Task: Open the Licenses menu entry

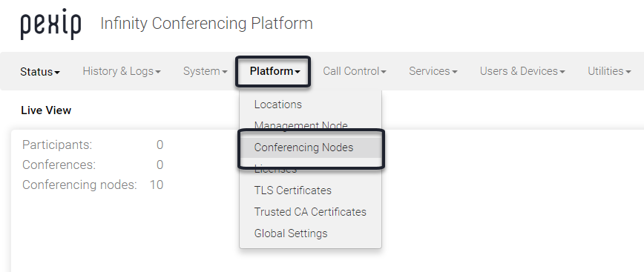Action: (275, 169)
